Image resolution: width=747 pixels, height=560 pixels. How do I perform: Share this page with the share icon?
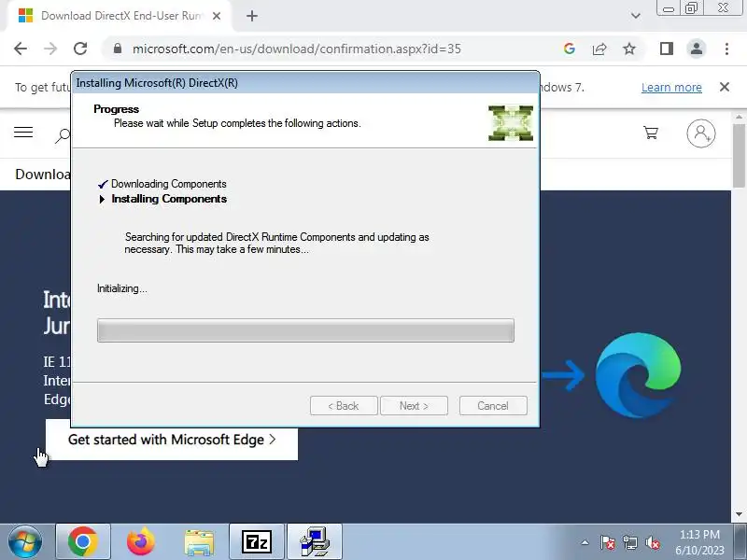(x=599, y=49)
